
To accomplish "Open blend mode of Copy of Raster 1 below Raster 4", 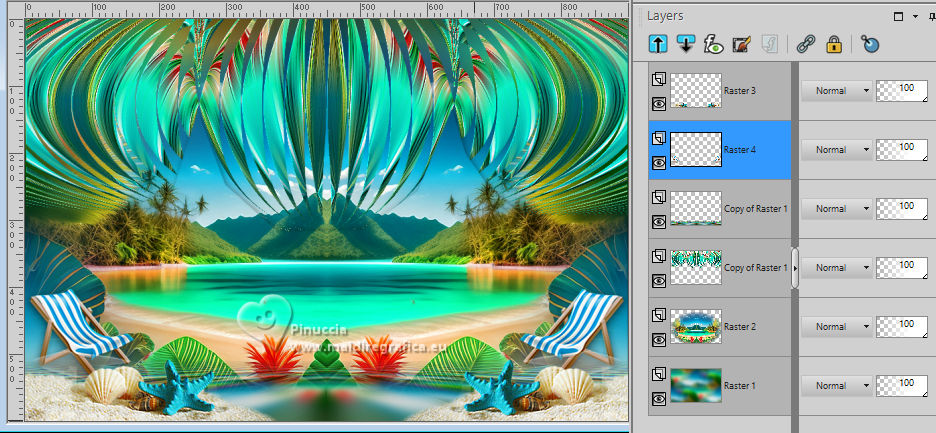I will [x=836, y=209].
